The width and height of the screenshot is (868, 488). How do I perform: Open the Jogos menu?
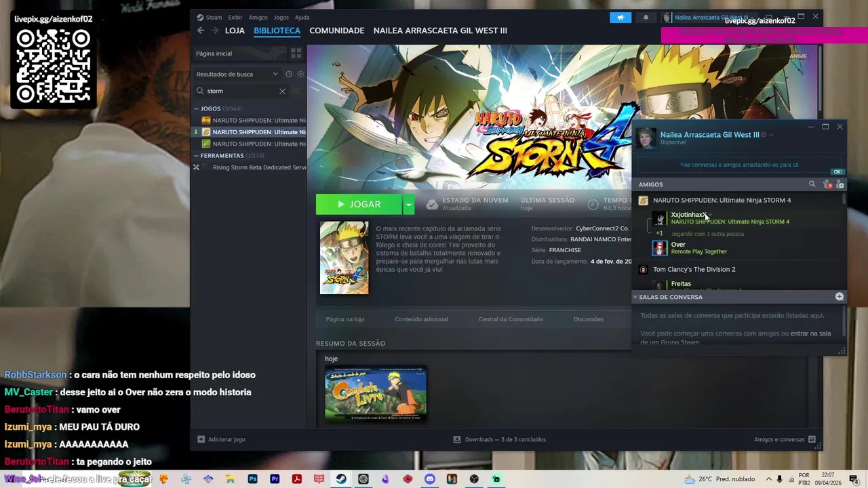coord(281,18)
